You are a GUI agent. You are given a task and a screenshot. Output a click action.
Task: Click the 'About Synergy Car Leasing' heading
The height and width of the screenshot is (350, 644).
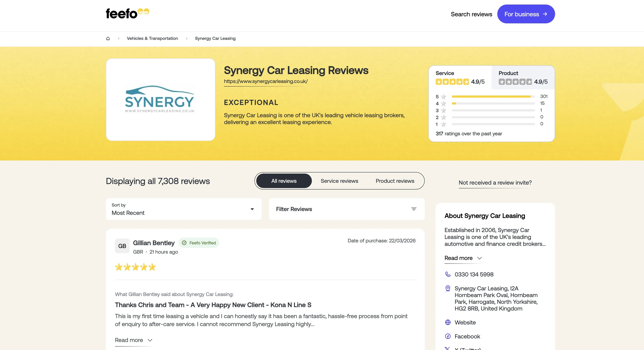pyautogui.click(x=484, y=216)
